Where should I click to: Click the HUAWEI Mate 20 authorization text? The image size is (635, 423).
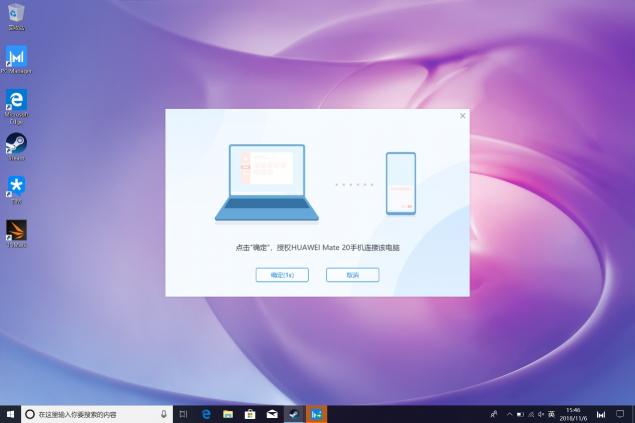coord(318,247)
